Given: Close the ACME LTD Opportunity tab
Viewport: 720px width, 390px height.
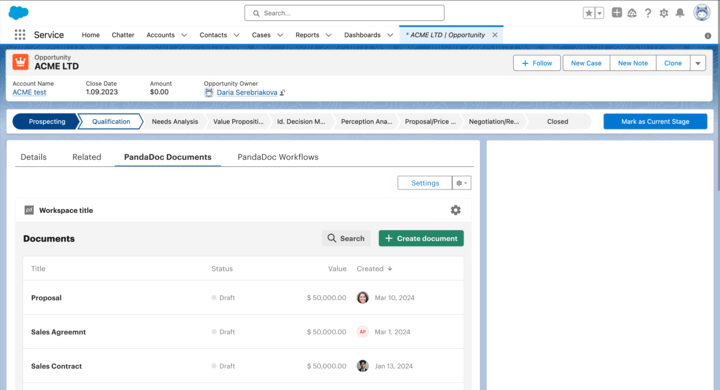Looking at the screenshot, I should [495, 35].
